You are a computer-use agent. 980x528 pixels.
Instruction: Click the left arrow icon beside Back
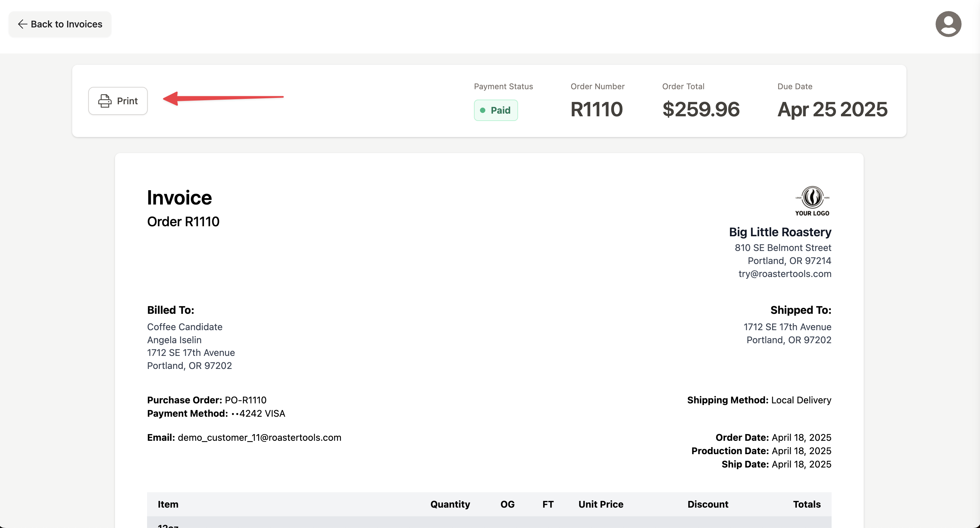tap(22, 24)
